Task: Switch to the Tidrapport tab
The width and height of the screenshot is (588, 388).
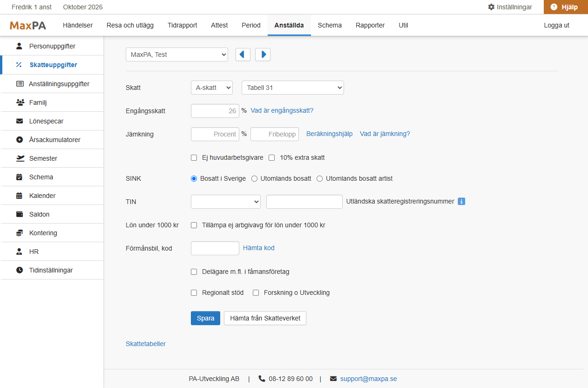Action: point(182,25)
